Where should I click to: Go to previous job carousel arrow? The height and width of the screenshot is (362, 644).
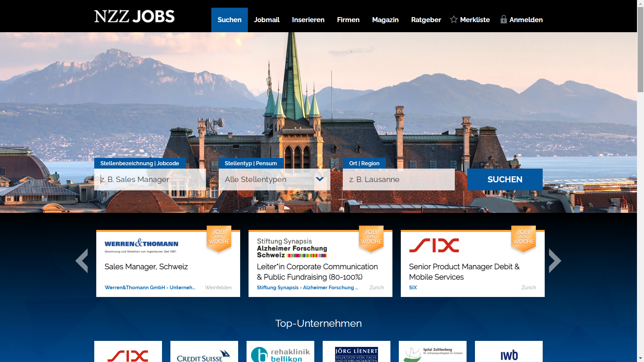point(82,260)
